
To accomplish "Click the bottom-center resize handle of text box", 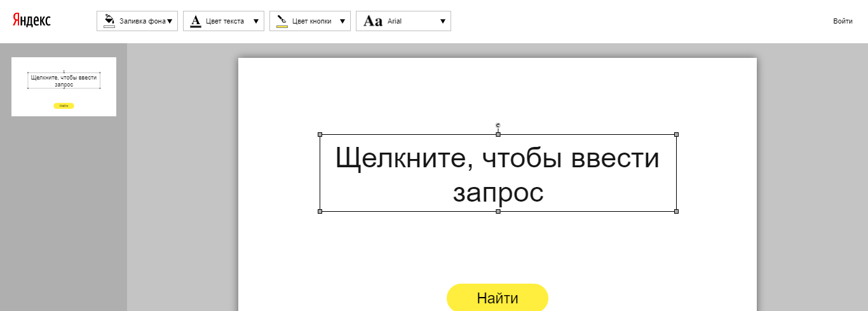I will click(x=498, y=211).
